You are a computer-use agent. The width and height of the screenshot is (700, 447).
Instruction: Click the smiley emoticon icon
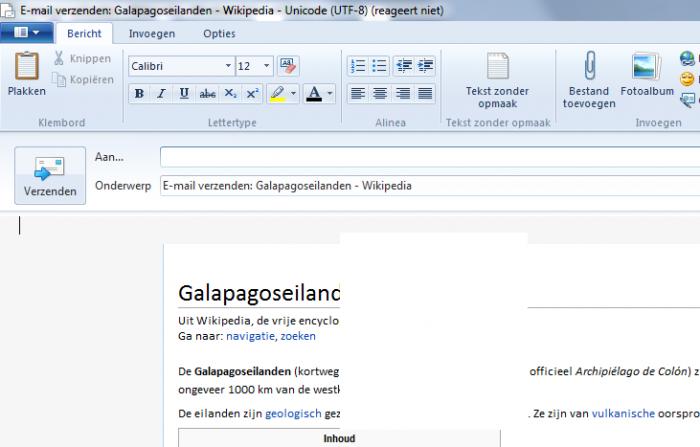click(x=688, y=79)
